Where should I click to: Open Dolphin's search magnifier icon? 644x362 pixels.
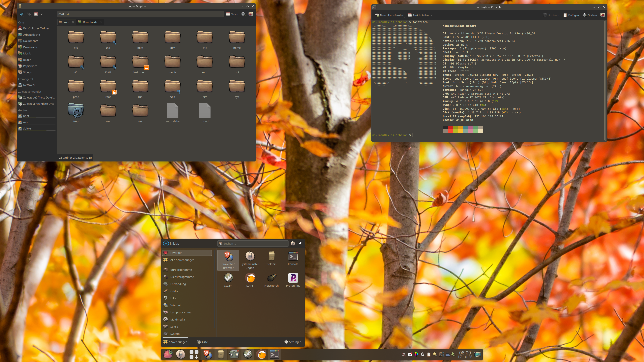click(x=244, y=14)
